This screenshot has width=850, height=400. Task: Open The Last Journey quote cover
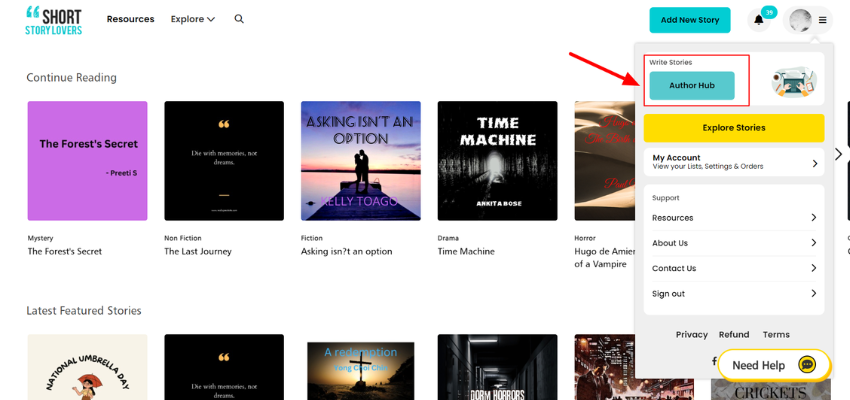[x=224, y=161]
